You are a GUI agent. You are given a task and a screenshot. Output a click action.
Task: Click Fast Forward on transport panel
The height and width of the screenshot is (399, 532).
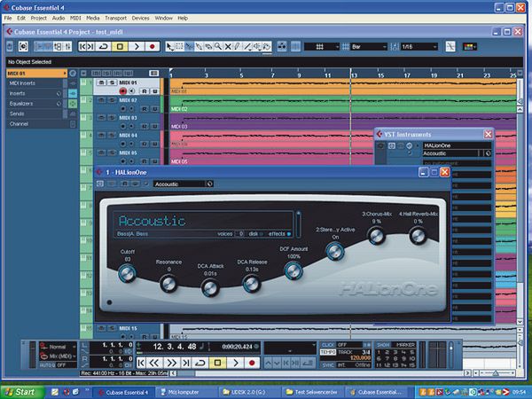pos(171,363)
